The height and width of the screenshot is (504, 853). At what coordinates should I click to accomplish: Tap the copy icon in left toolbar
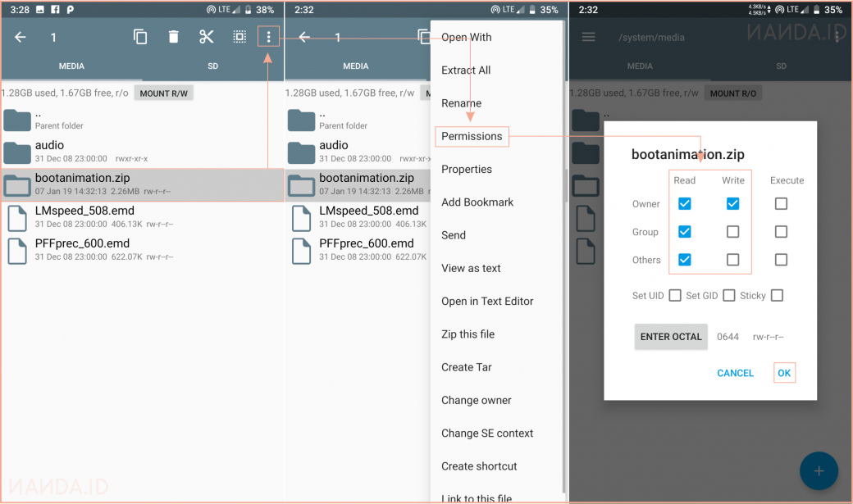(x=140, y=37)
